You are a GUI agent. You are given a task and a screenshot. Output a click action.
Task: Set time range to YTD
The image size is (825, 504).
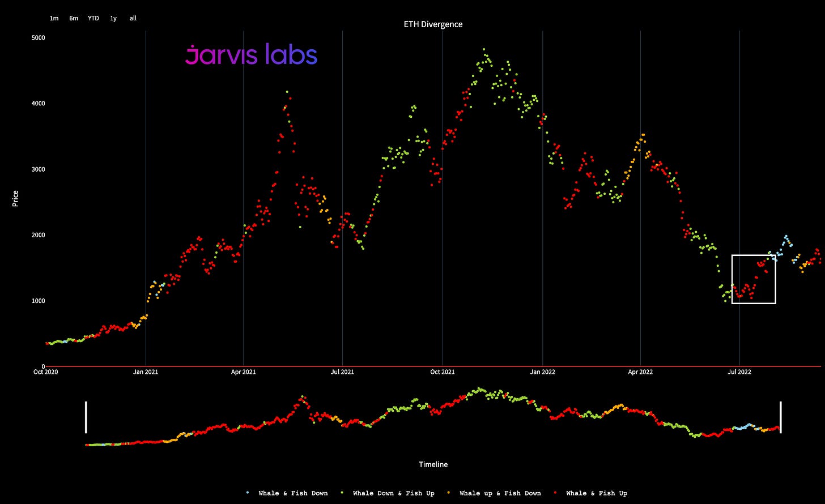pos(93,18)
